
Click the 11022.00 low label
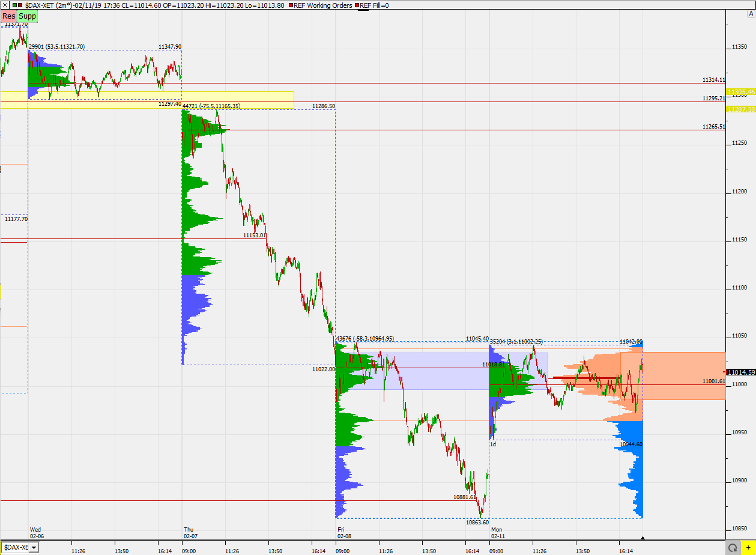(x=324, y=369)
